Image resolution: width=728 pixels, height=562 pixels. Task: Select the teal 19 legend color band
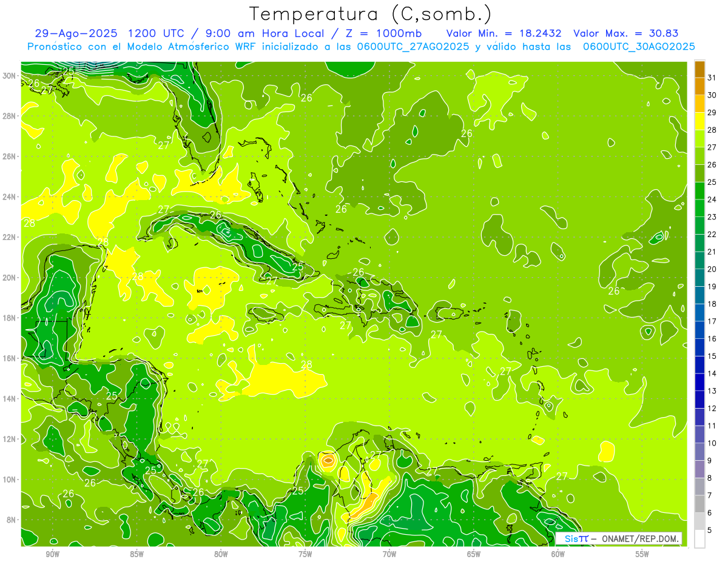[699, 295]
